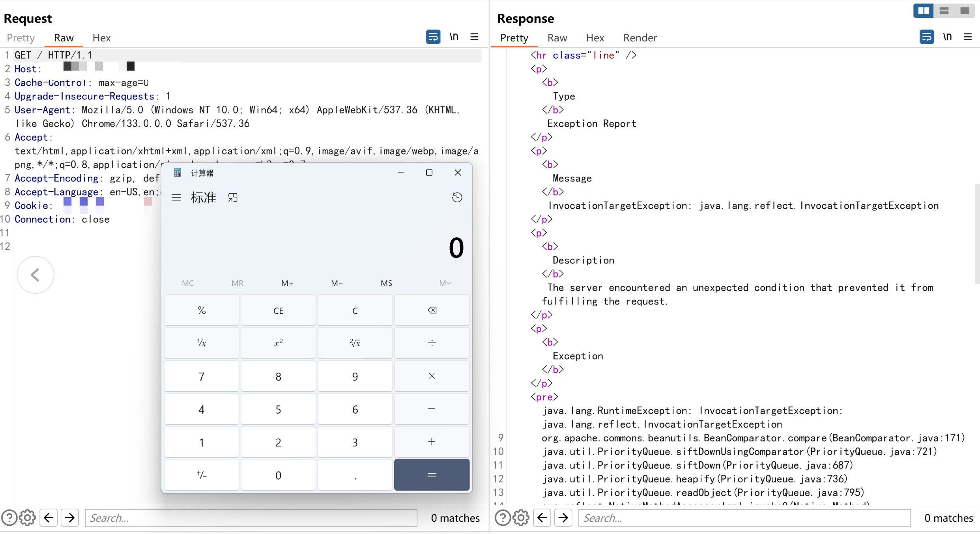Click 'Exception Report' text in Response
The width and height of the screenshot is (980, 534).
[592, 123]
